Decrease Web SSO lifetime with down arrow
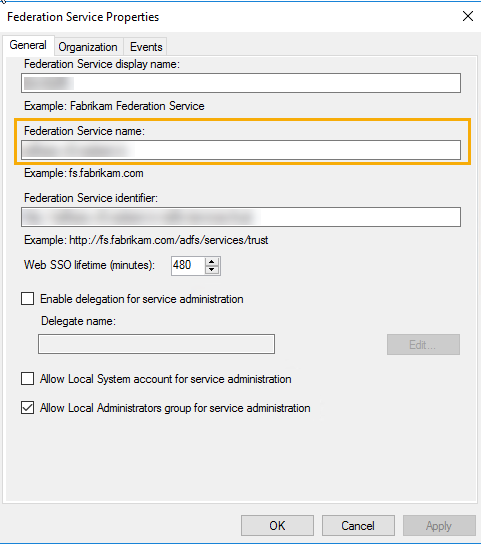This screenshot has width=481, height=544. 212,270
